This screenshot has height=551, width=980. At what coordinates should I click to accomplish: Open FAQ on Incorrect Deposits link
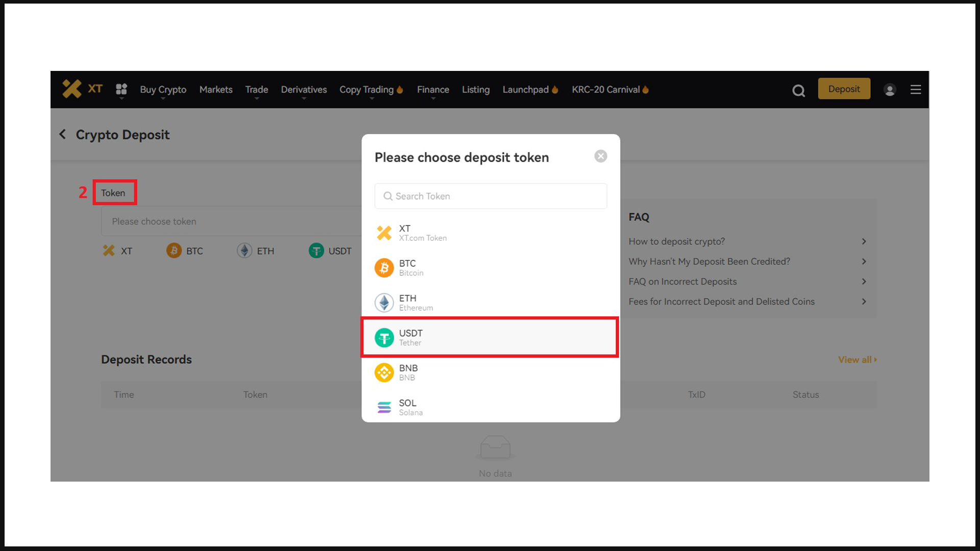(x=682, y=282)
